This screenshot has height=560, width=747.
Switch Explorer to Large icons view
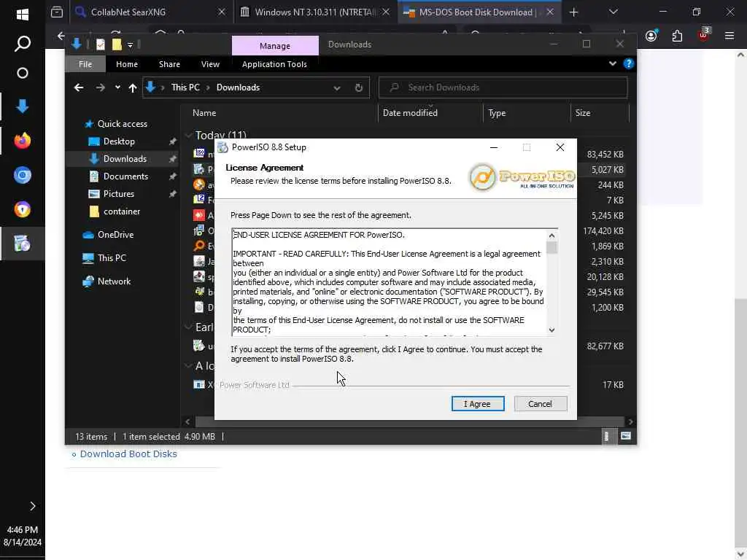pyautogui.click(x=625, y=436)
